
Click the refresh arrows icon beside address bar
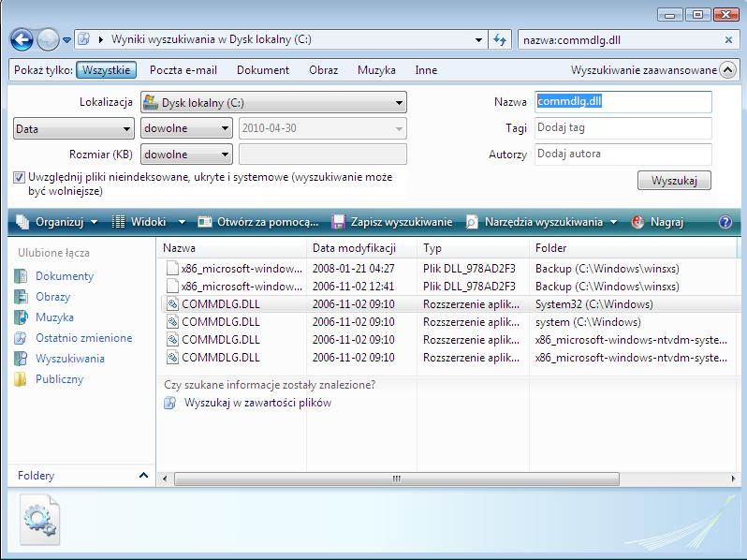501,40
